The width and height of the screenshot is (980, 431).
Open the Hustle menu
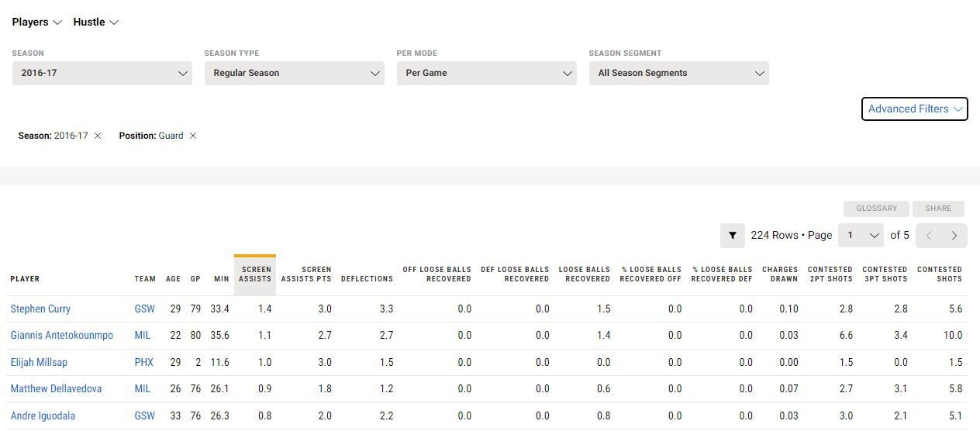(95, 22)
